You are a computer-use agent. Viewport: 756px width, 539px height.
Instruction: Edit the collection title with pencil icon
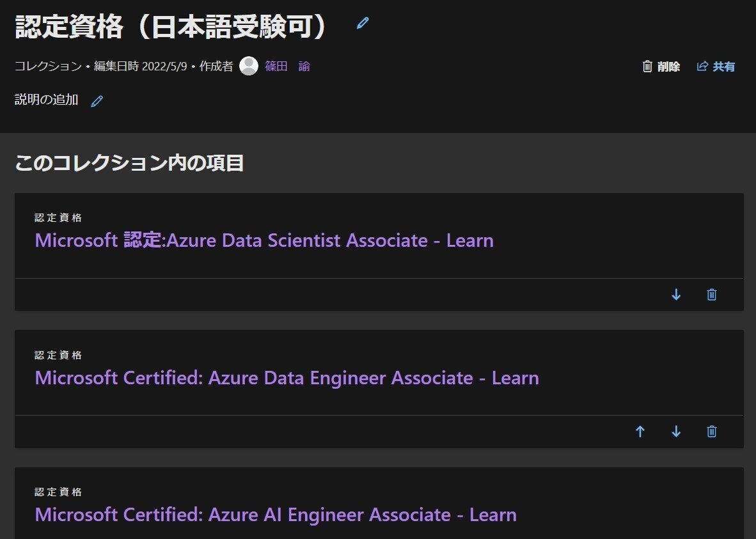tap(363, 22)
